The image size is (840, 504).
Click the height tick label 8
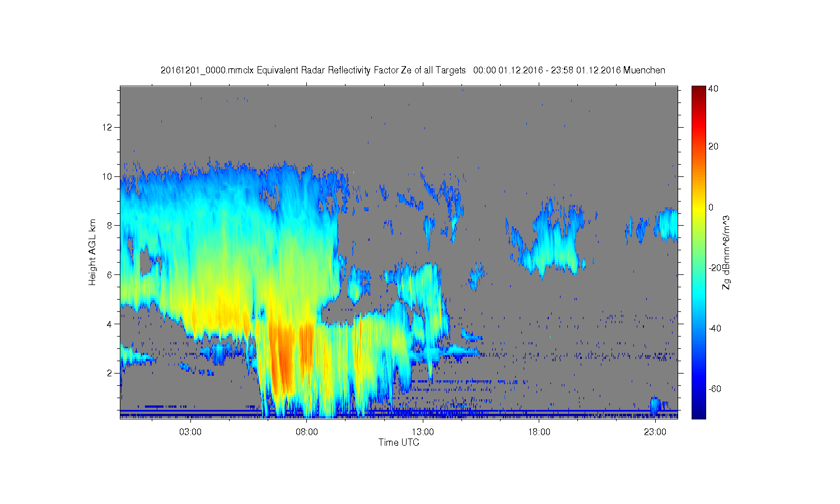pyautogui.click(x=110, y=226)
